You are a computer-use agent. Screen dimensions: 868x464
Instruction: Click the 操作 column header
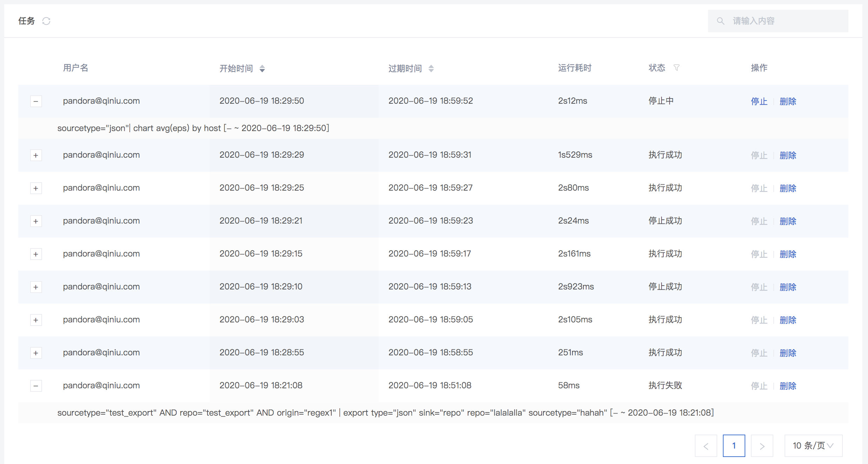(759, 68)
